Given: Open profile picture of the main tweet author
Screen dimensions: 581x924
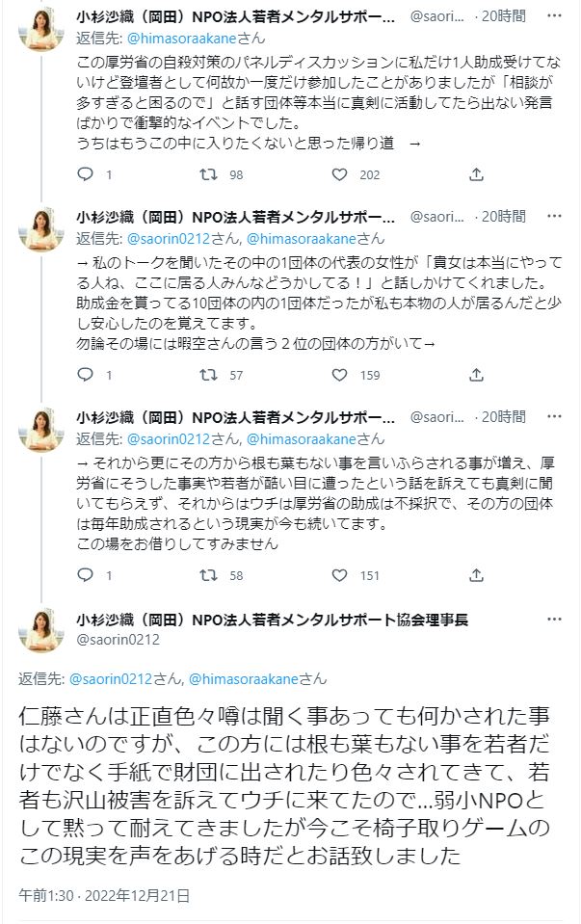Looking at the screenshot, I should coord(41,629).
